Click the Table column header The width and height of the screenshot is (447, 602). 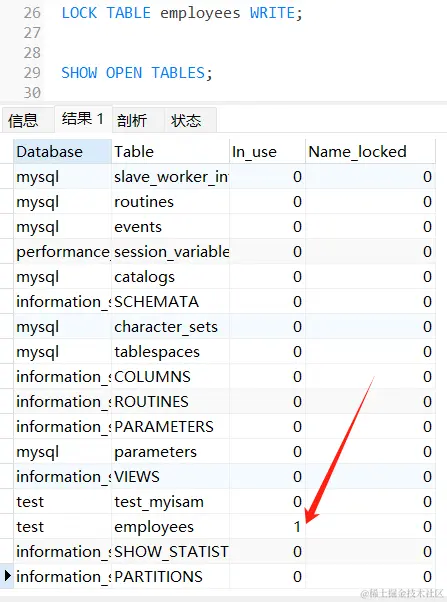(171, 152)
